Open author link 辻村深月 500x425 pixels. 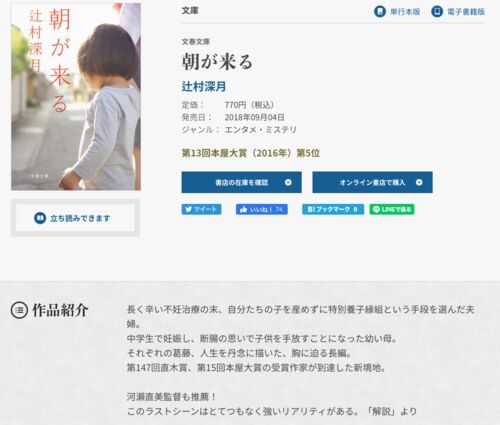pyautogui.click(x=204, y=87)
